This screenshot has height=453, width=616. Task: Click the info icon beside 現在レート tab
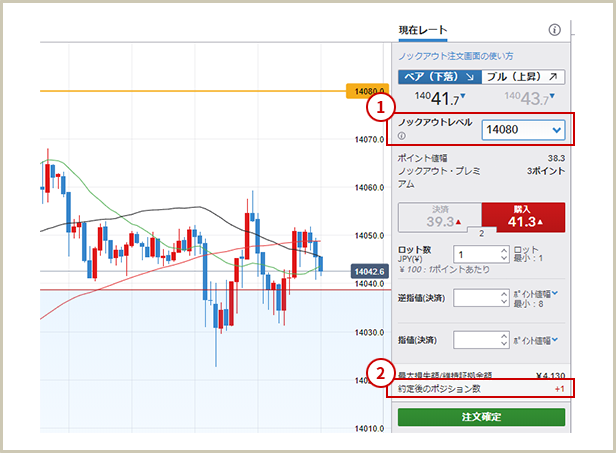[555, 30]
